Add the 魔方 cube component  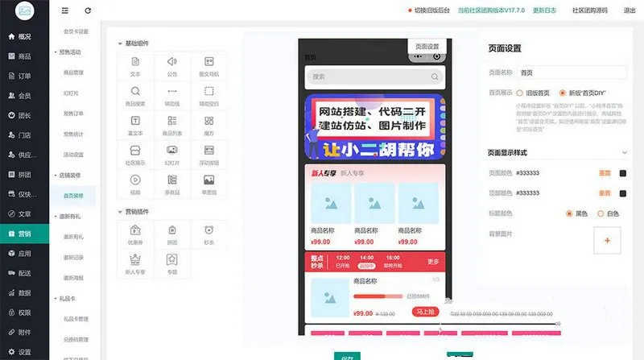coord(209,126)
